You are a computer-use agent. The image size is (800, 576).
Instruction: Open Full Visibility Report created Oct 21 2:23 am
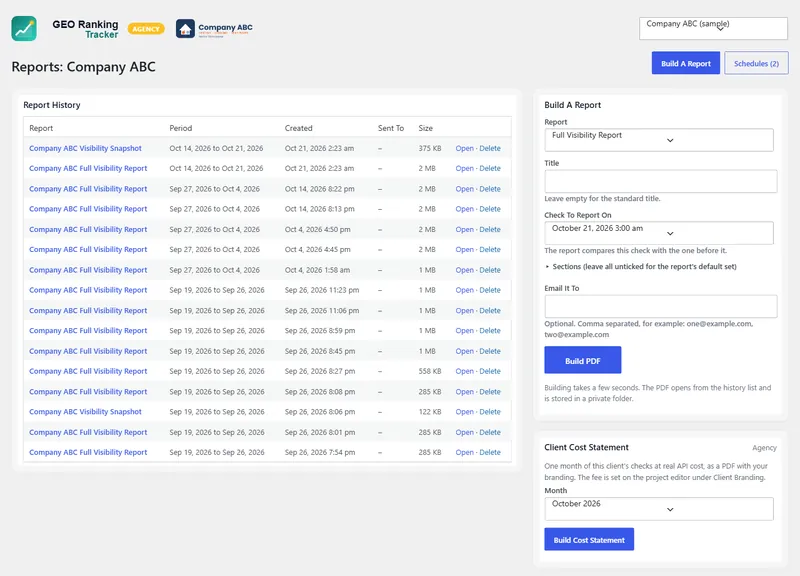tap(88, 168)
